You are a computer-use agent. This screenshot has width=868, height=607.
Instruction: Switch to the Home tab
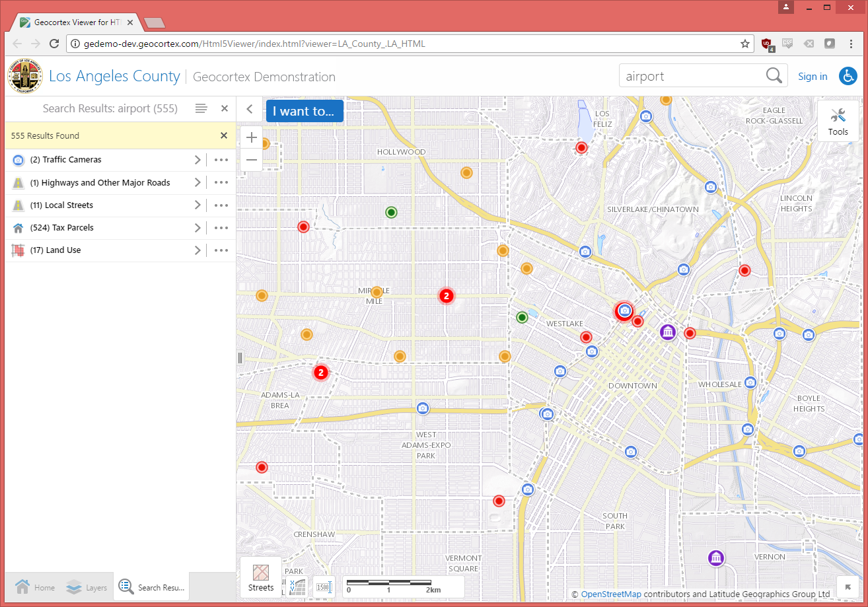click(x=34, y=587)
